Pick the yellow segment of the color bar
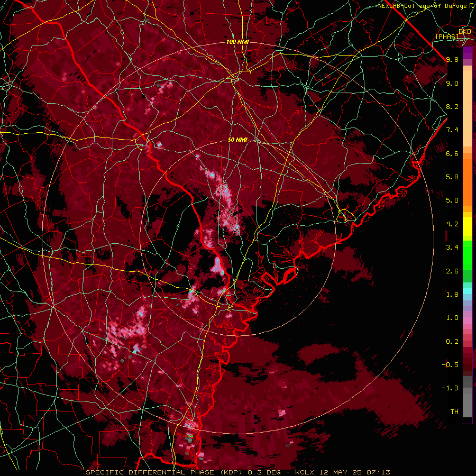Screen dimensions: 476x476 click(467, 226)
